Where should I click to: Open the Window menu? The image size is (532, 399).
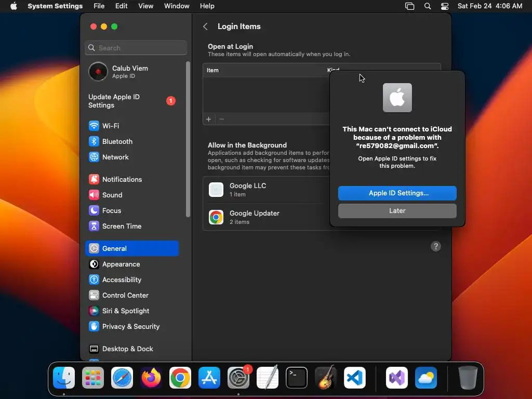177,6
